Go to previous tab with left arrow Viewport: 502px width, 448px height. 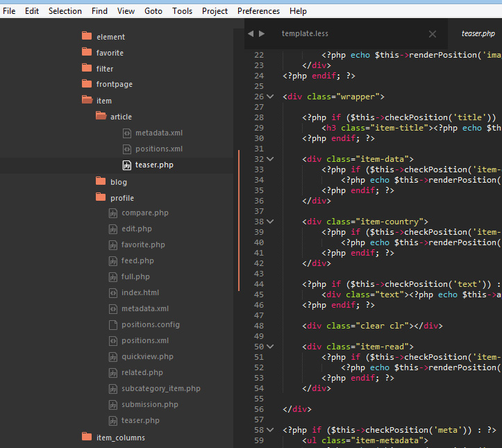coord(251,33)
